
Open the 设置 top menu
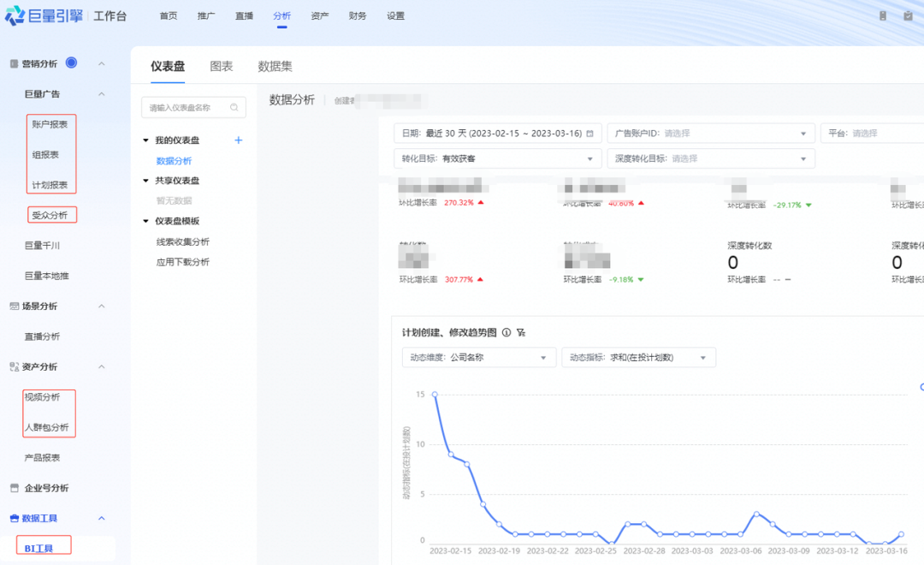pyautogui.click(x=395, y=16)
